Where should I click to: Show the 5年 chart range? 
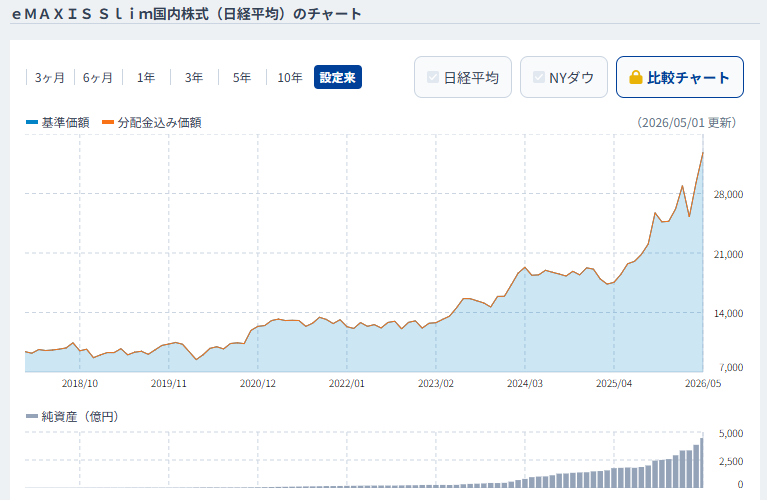click(242, 77)
